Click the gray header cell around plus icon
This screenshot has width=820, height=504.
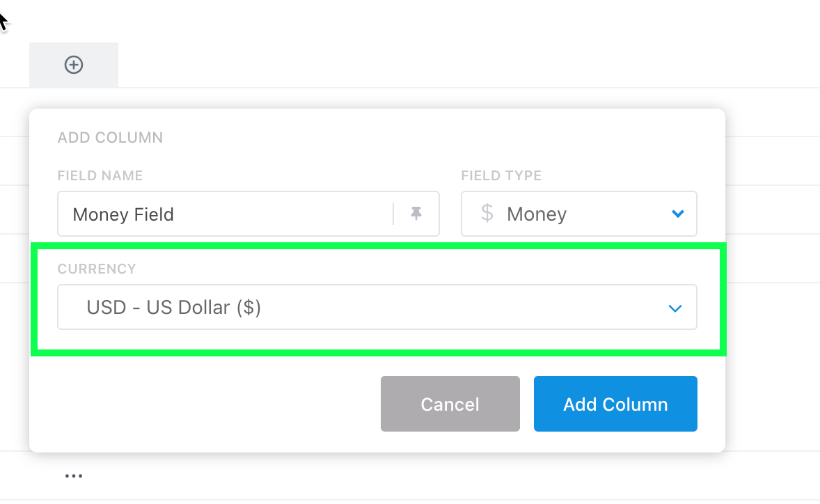74,65
